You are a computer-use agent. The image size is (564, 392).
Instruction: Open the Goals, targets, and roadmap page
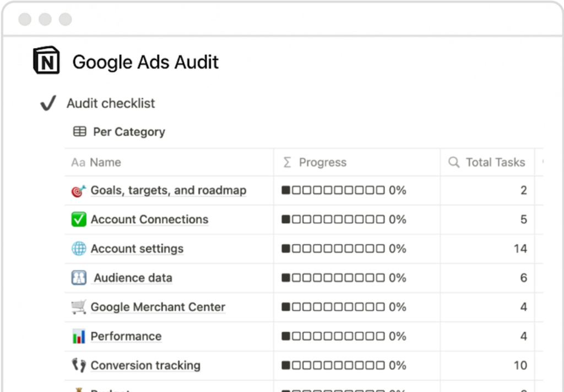168,190
